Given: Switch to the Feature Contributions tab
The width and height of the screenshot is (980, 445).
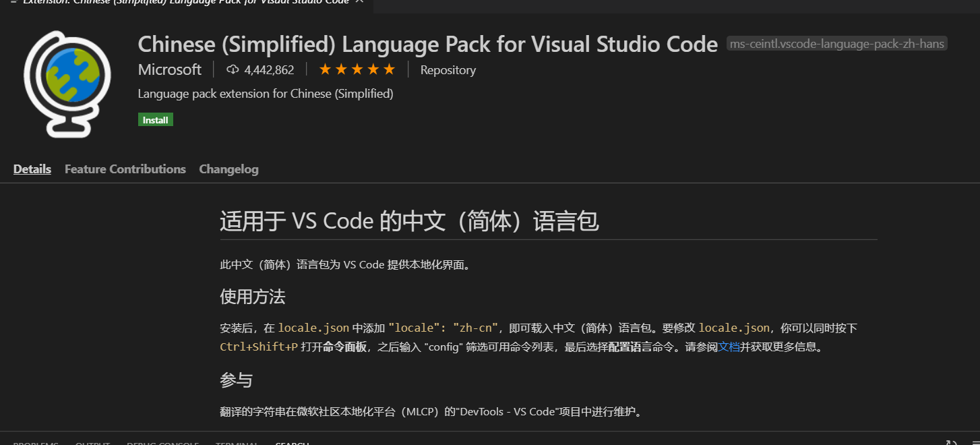Looking at the screenshot, I should 125,169.
